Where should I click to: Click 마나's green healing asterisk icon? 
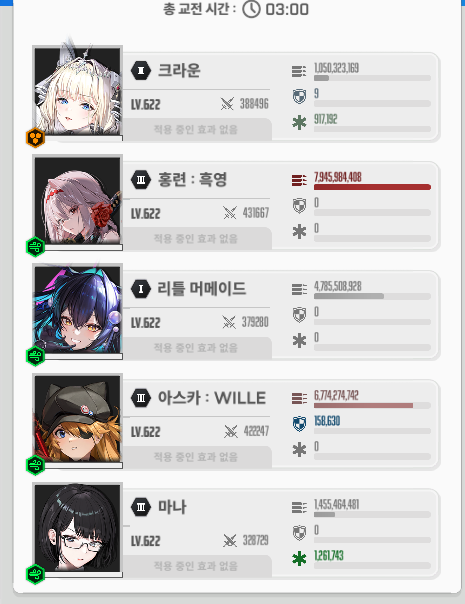point(299,559)
